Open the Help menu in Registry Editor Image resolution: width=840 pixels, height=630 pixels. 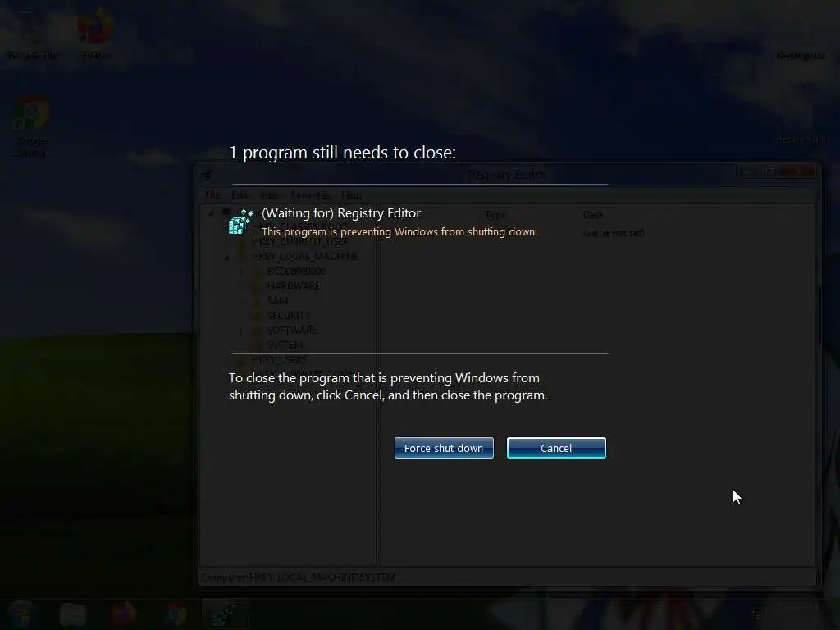coord(351,194)
